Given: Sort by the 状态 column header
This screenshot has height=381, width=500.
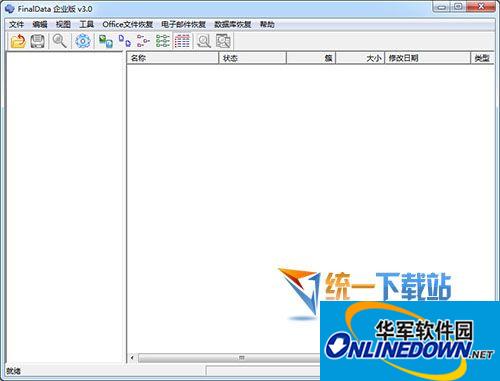Looking at the screenshot, I should click(x=253, y=58).
